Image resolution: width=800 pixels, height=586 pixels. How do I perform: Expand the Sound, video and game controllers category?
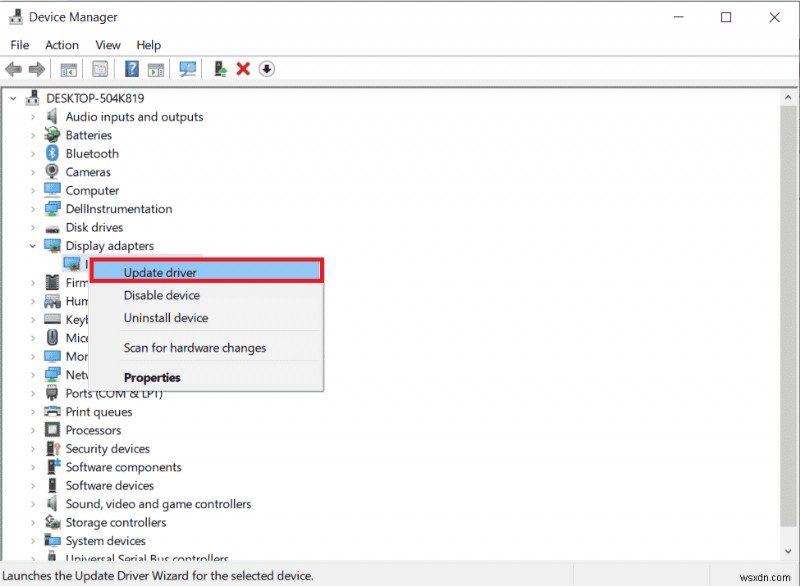[x=32, y=504]
